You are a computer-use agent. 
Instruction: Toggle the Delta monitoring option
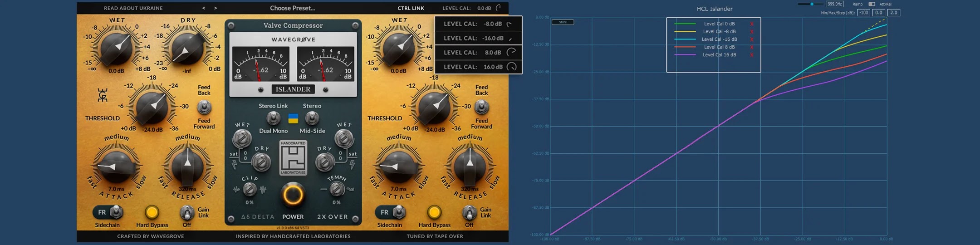tap(258, 217)
